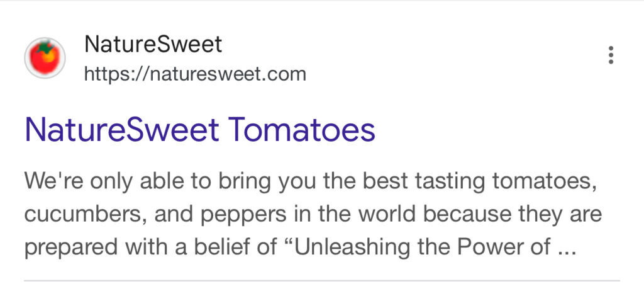Open the three-dot more options menu
This screenshot has width=644, height=308.
(x=611, y=55)
